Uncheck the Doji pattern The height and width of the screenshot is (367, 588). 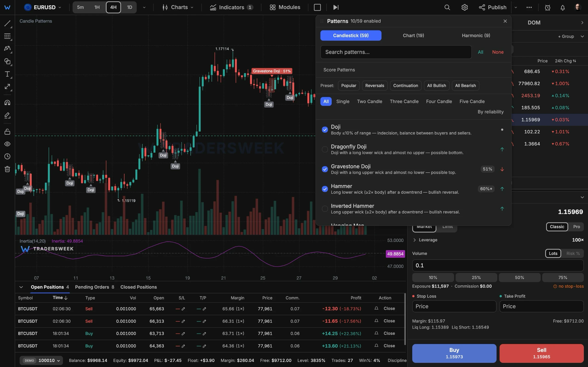click(x=325, y=130)
